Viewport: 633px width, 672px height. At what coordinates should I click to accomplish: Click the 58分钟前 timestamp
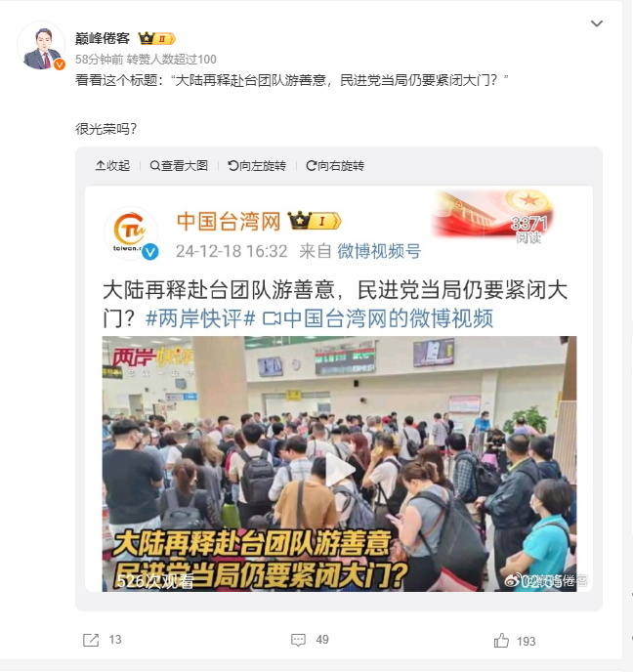pyautogui.click(x=100, y=60)
